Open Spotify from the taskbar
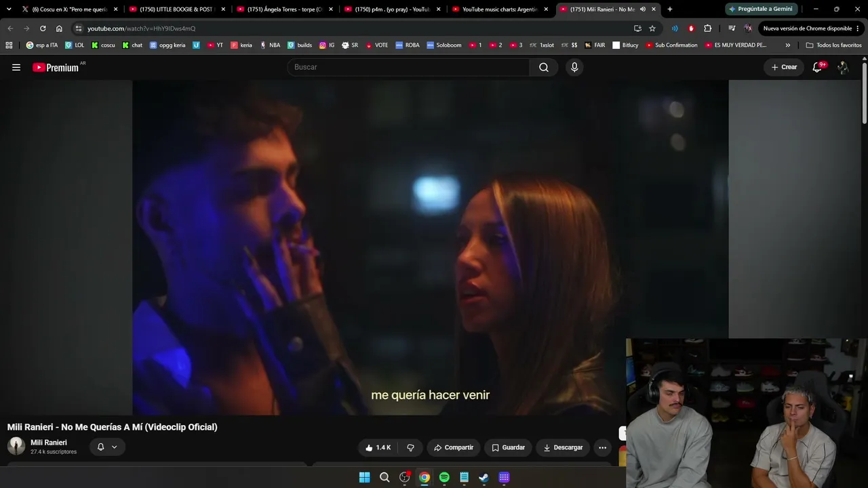This screenshot has height=488, width=868. [444, 477]
